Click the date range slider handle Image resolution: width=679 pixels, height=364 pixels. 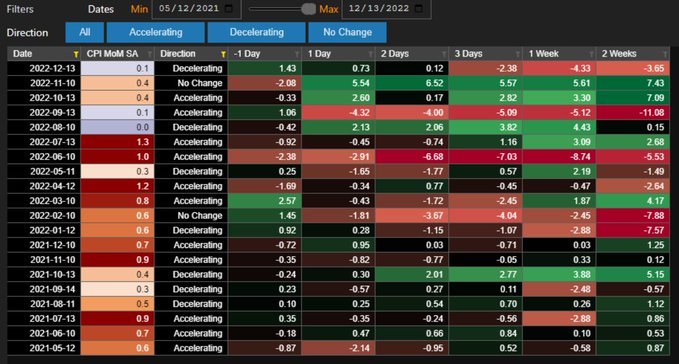[308, 9]
